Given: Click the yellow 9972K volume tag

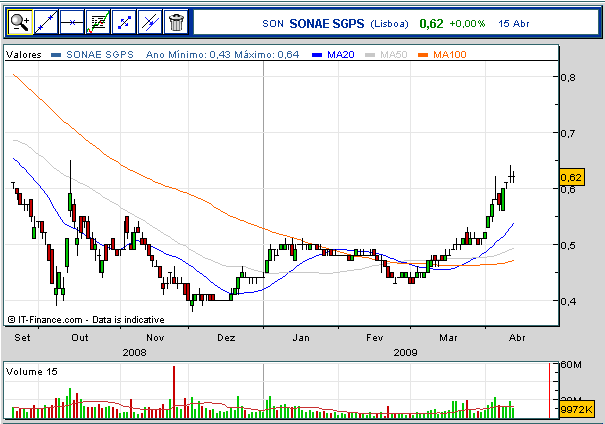Looking at the screenshot, I should point(576,409).
